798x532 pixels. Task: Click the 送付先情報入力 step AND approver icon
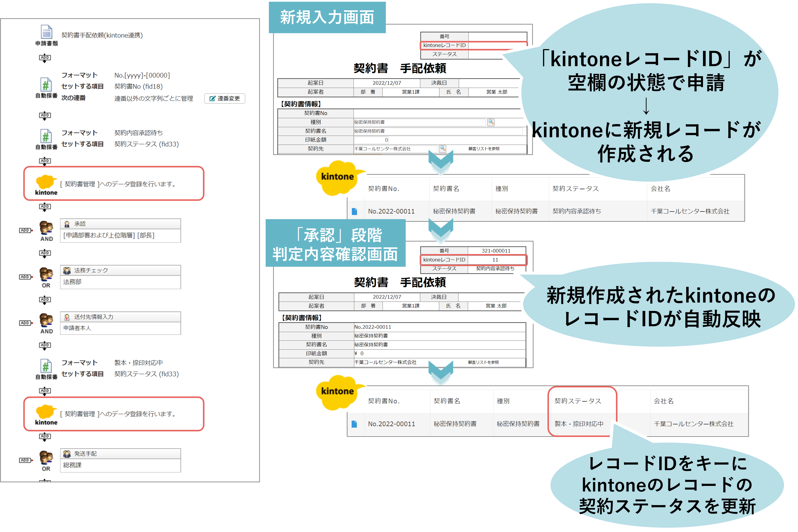pyautogui.click(x=46, y=320)
